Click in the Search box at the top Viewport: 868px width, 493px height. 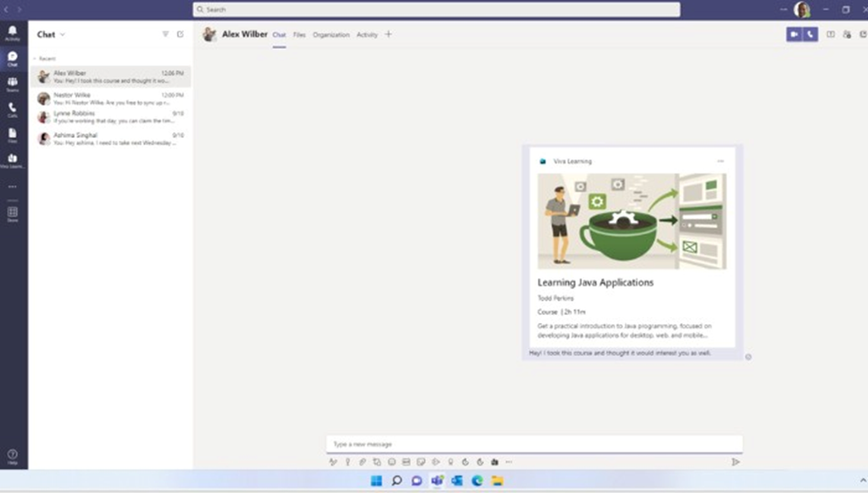[x=436, y=10]
